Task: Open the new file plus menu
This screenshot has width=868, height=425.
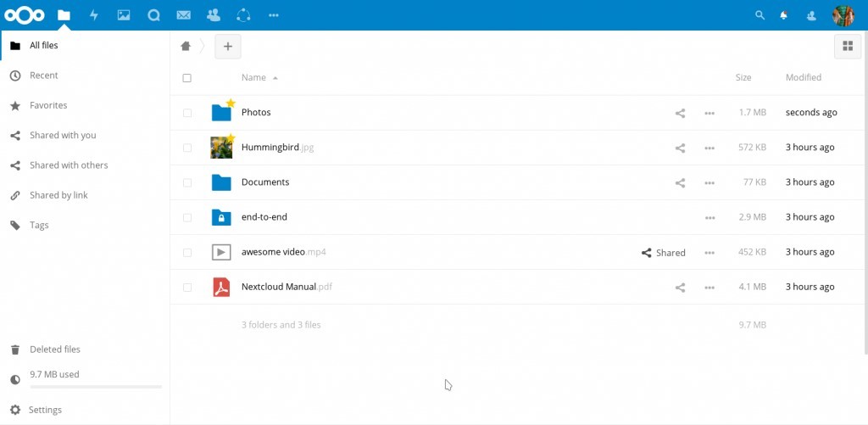Action: tap(227, 47)
